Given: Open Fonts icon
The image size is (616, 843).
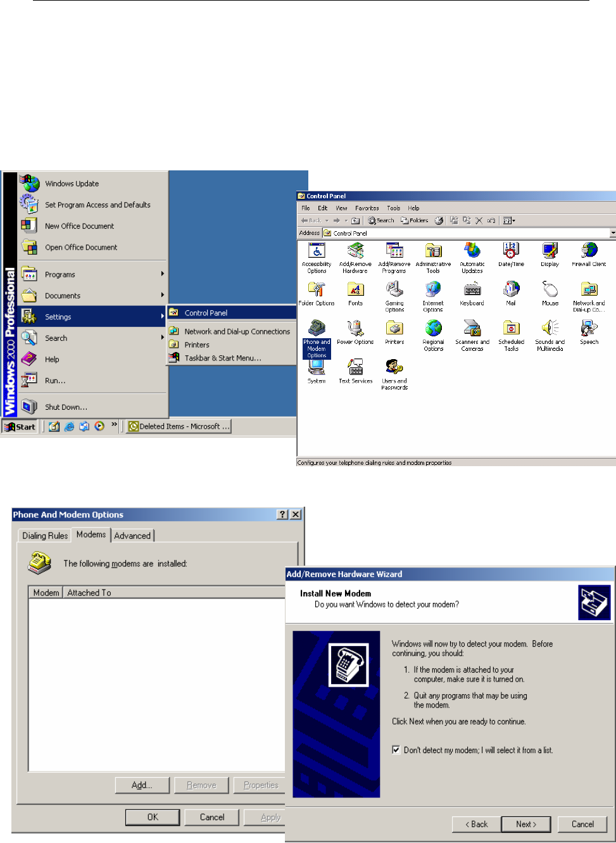Looking at the screenshot, I should (x=355, y=294).
